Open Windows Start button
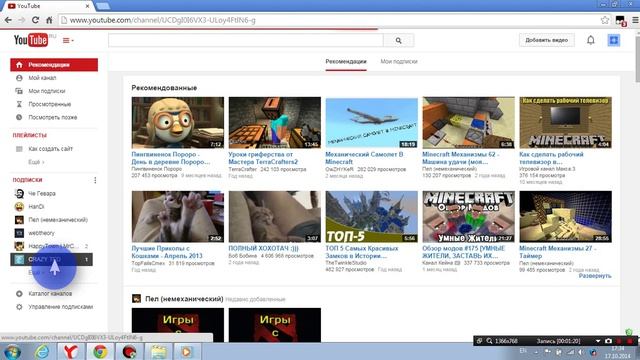 point(12,351)
